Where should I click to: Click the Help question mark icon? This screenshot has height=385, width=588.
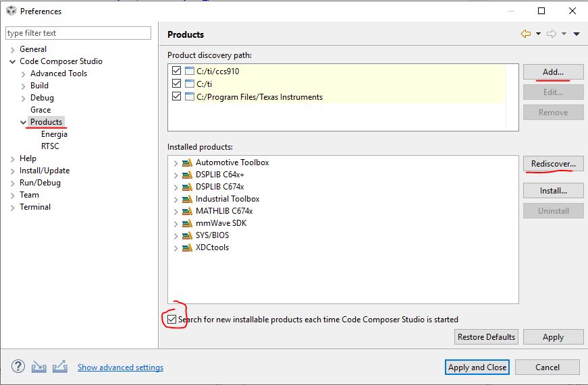point(18,366)
